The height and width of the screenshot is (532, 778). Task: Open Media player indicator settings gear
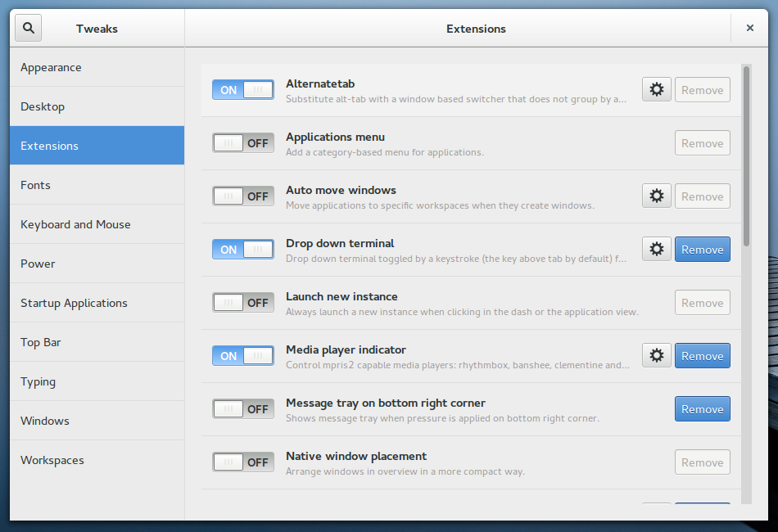[x=656, y=356]
